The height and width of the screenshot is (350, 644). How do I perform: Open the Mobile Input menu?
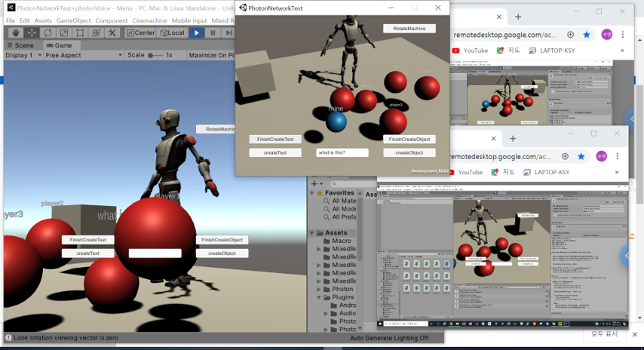tap(189, 20)
